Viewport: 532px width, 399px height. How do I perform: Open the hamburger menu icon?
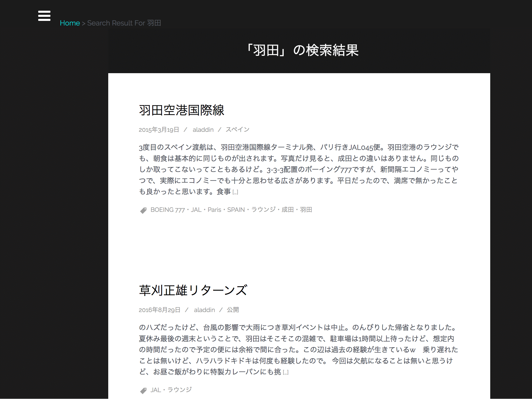[x=44, y=16]
